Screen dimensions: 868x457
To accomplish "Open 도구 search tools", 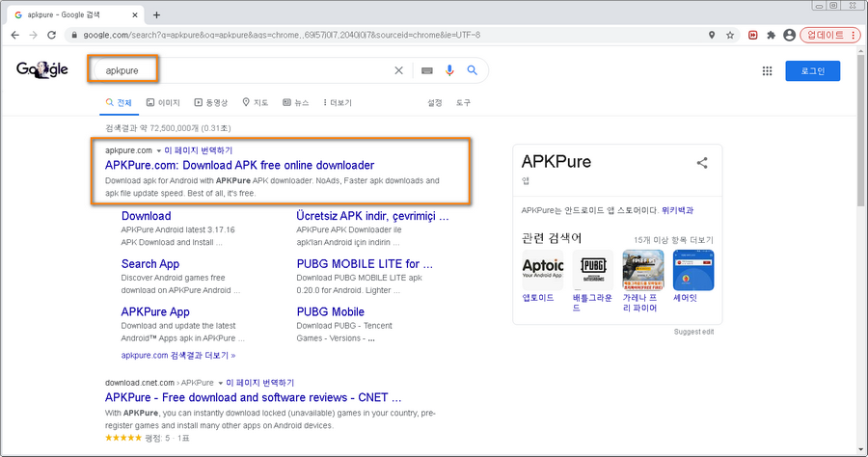I will [x=463, y=102].
